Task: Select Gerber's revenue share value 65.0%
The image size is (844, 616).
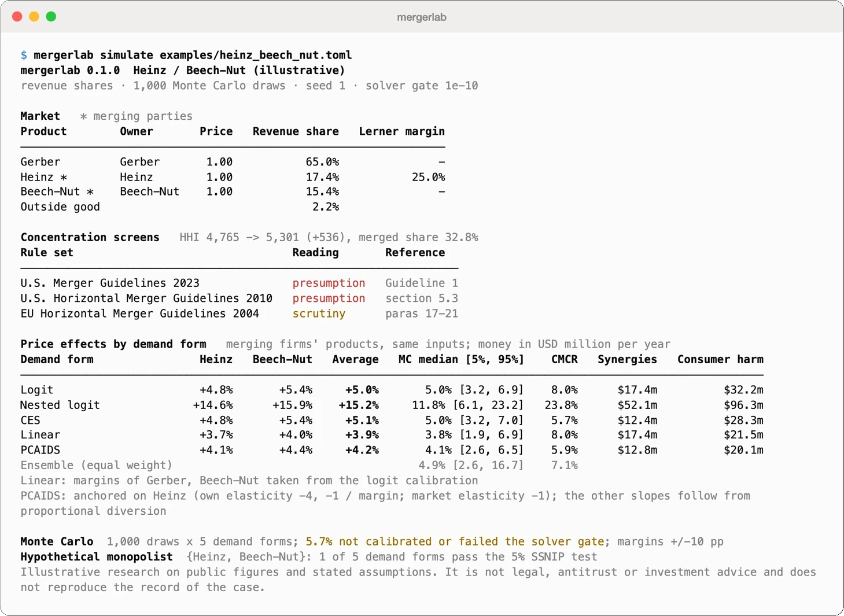Action: pyautogui.click(x=322, y=162)
